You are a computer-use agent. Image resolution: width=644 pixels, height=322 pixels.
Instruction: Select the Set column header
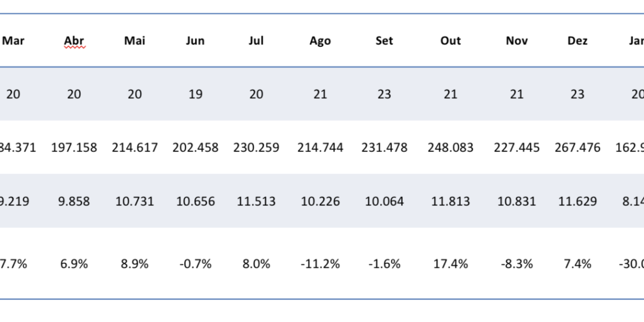384,41
